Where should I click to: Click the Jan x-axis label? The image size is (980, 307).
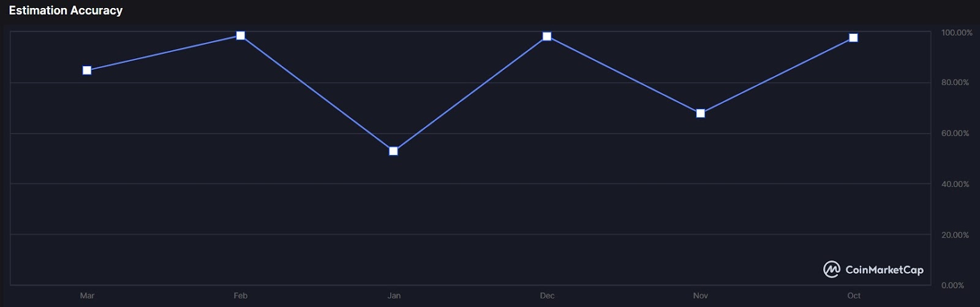tap(394, 295)
